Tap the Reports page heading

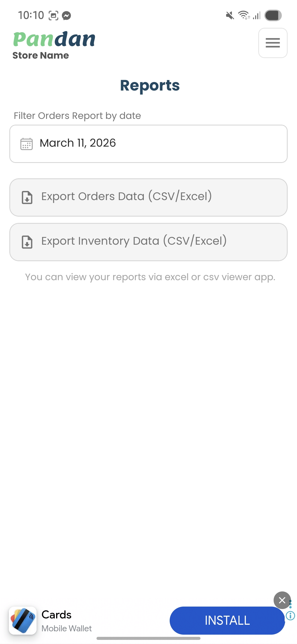tap(150, 85)
